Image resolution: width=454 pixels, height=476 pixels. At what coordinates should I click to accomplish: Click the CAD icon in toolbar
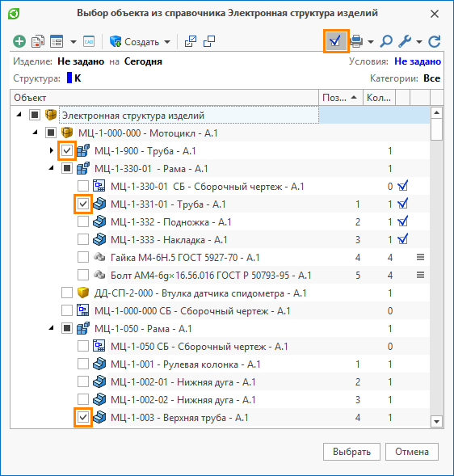[x=89, y=41]
